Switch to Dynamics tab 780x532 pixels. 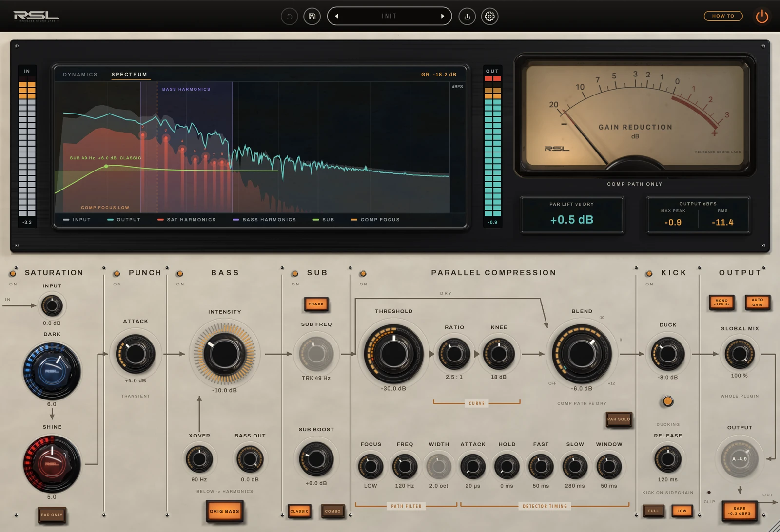80,75
